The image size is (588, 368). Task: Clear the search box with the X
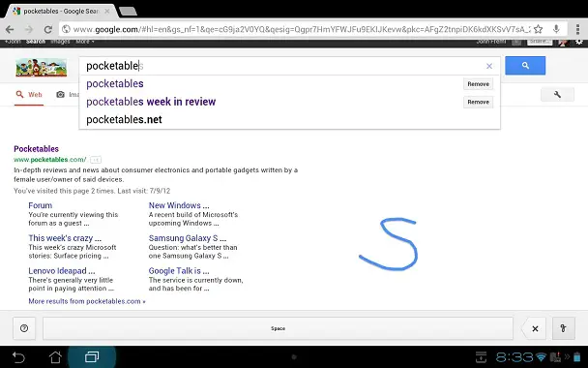coord(489,66)
